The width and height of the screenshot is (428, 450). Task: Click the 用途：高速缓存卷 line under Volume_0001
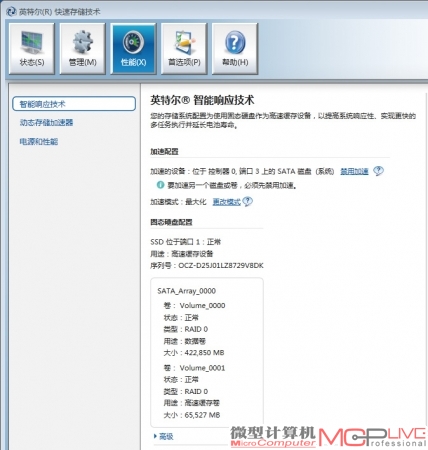point(191,403)
